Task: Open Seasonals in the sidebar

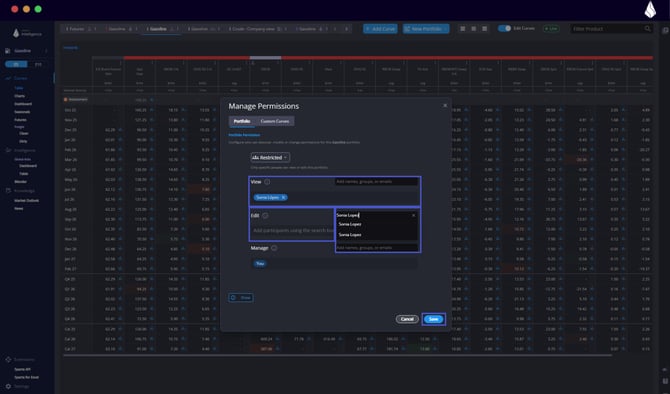Action: point(22,112)
